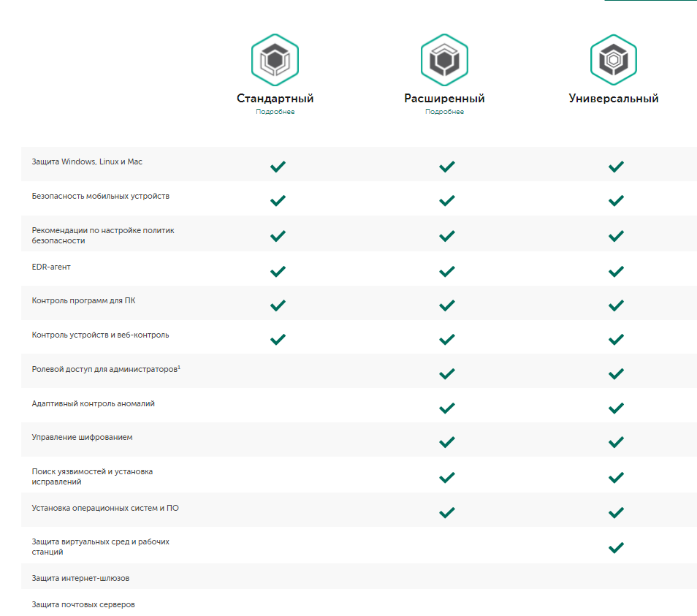This screenshot has height=616, width=697.
Task: Click the Защита интернет-шлюзов row label
Action: pos(81,578)
